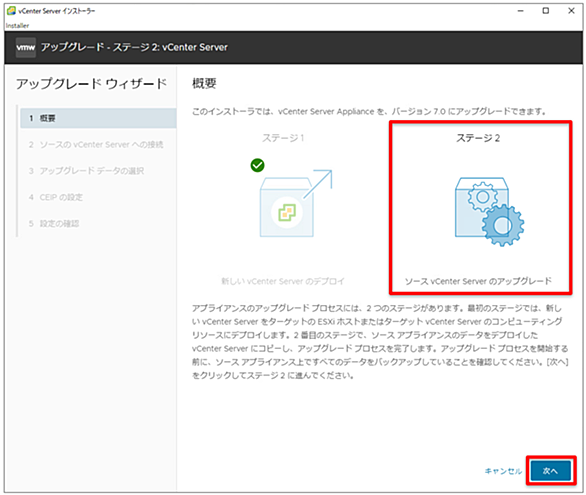Click the sentence about upgrading to version 7.0
586x495 pixels.
(369, 111)
